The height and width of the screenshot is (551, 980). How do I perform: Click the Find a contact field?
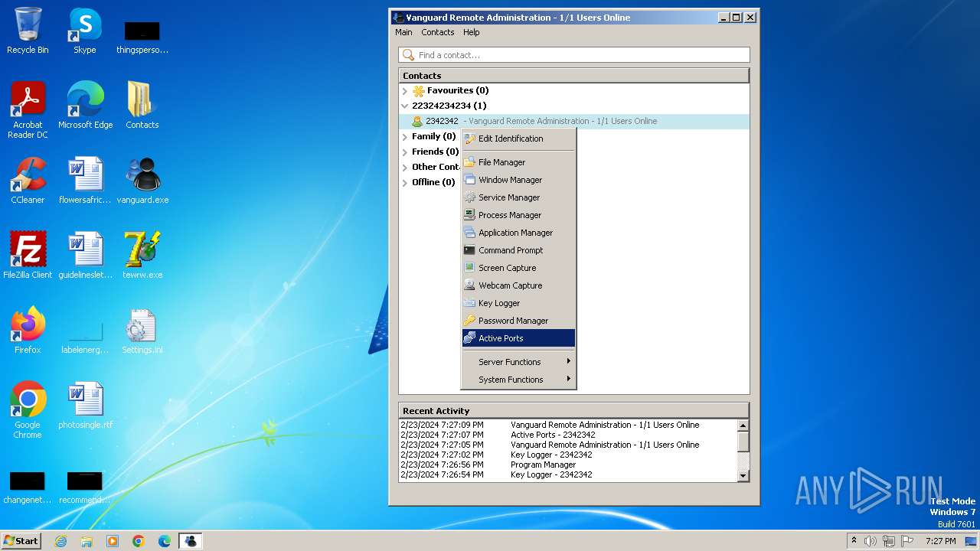pyautogui.click(x=574, y=55)
